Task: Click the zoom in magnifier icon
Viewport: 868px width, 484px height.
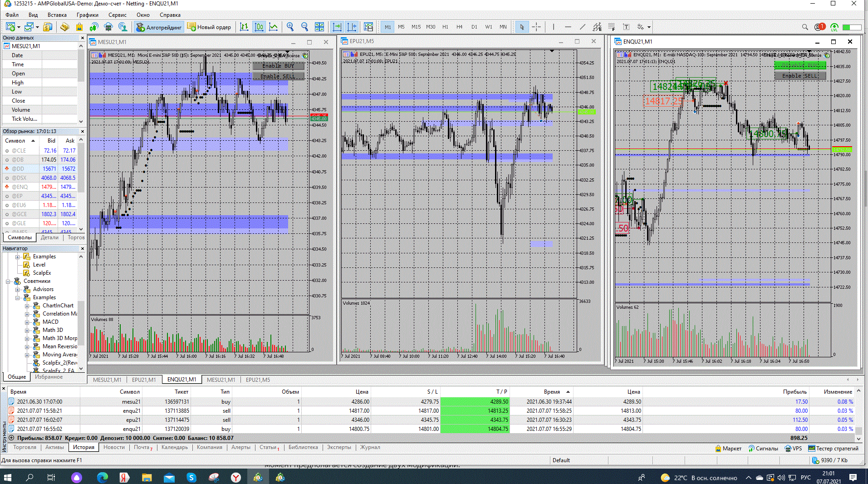Action: [290, 27]
